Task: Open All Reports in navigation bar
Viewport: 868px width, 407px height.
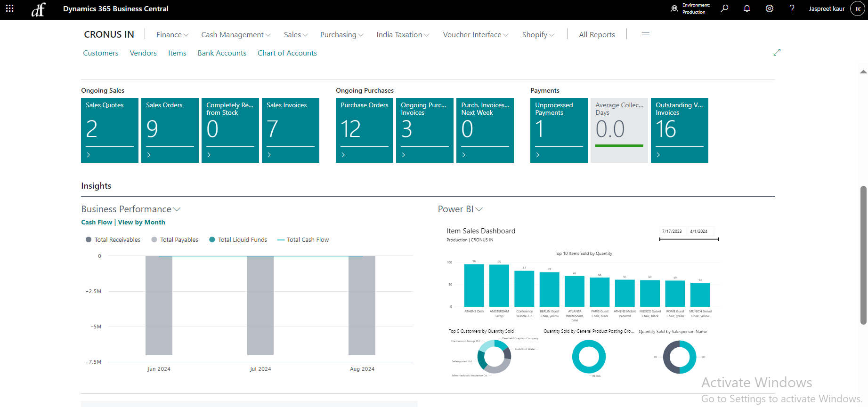Action: (597, 35)
